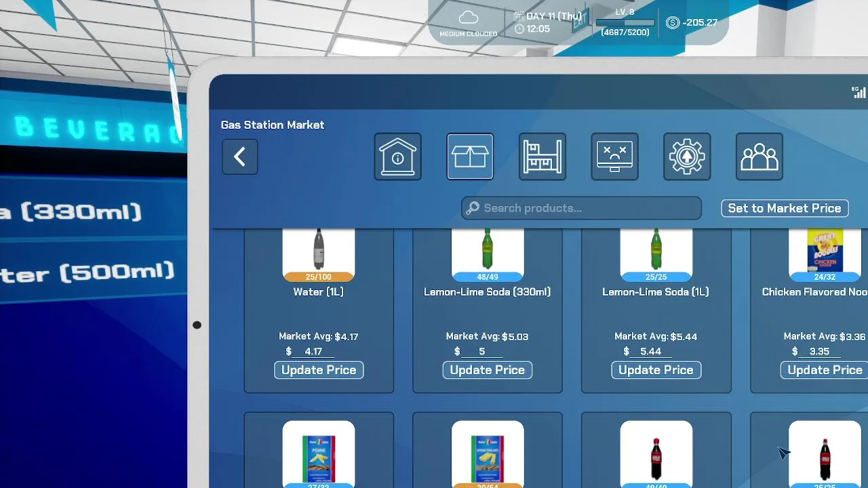This screenshot has width=868, height=488.
Task: Click the cloud weather icon
Action: tap(468, 18)
